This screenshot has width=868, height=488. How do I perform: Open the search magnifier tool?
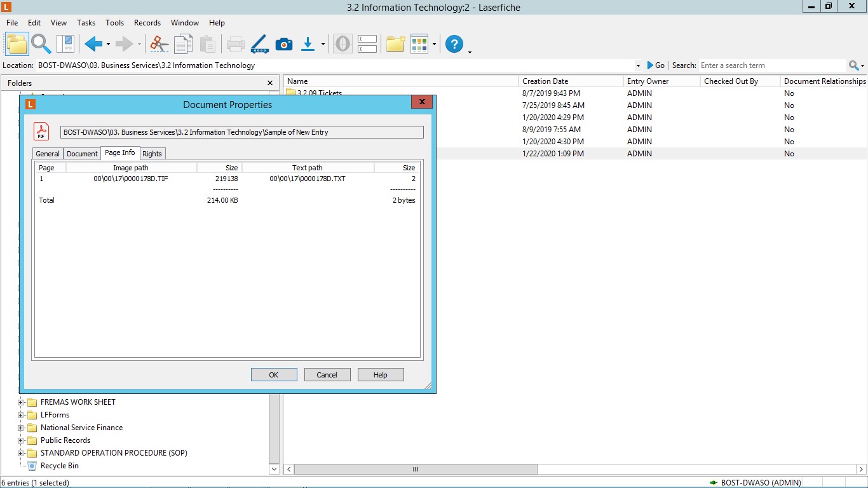click(41, 44)
